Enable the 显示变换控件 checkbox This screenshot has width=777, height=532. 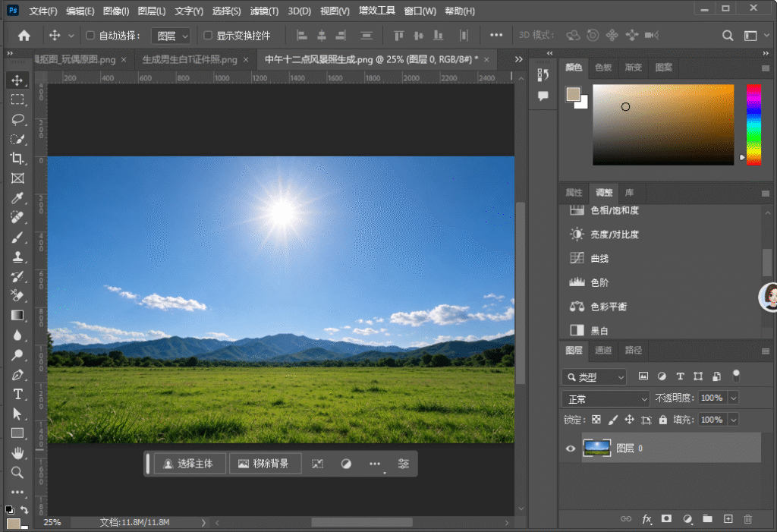coord(208,35)
